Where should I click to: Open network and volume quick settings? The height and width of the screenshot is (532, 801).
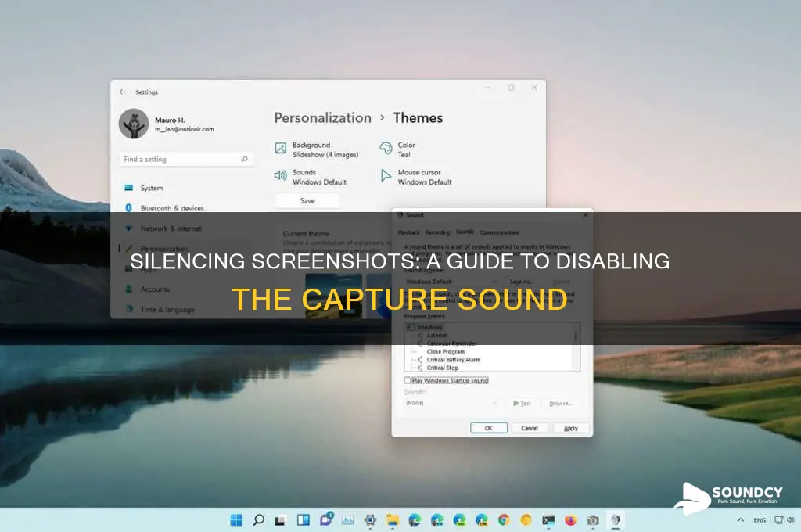pos(784,520)
